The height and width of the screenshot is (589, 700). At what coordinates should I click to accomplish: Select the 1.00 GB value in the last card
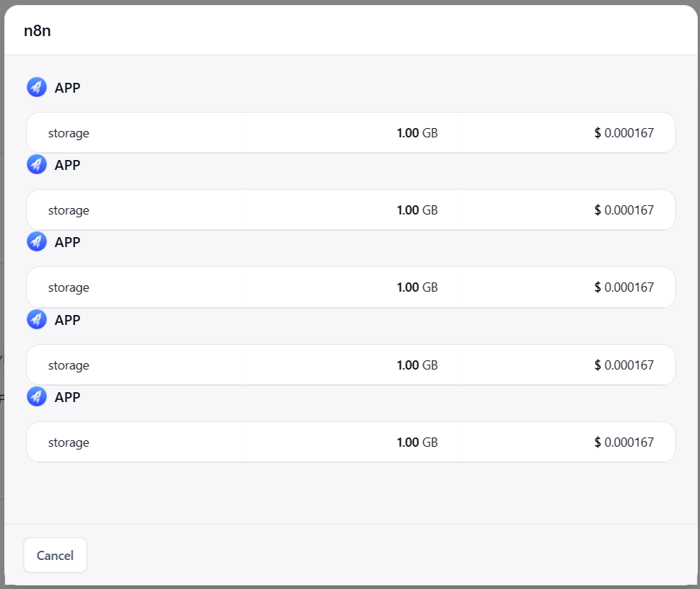click(x=418, y=442)
